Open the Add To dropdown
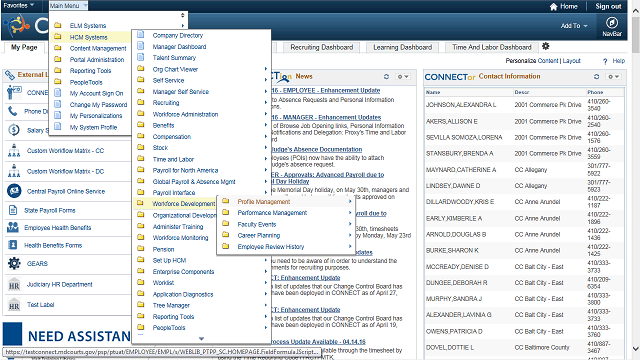Image resolution: width=640 pixels, height=360 pixels. point(574,26)
